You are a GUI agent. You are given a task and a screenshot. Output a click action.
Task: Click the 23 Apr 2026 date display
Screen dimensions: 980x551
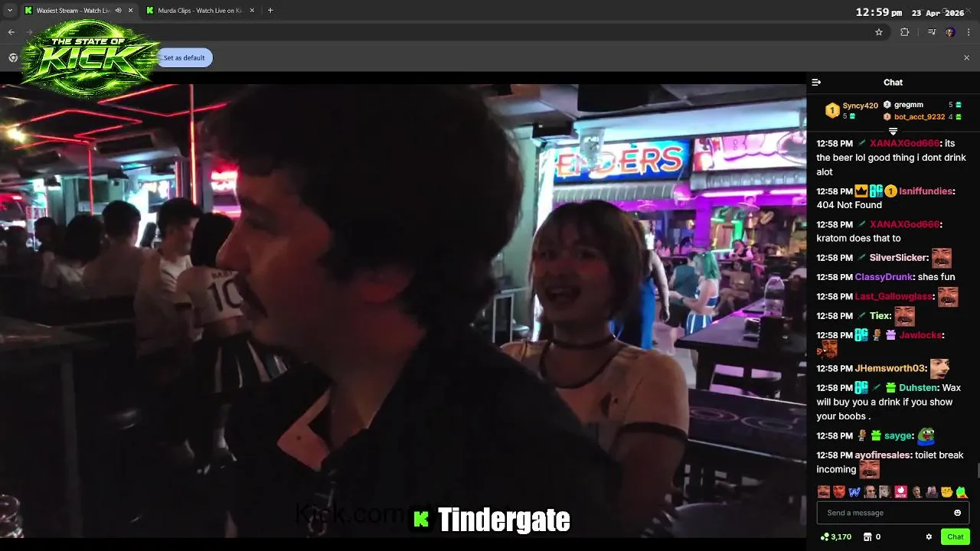938,13
